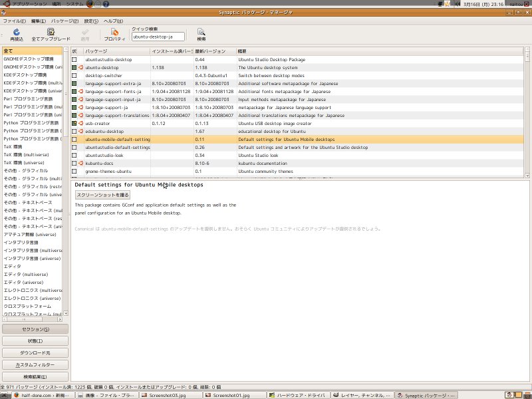The width and height of the screenshot is (532, 399).
Task: Open the mail launcher in the top panel
Action: 98,4
